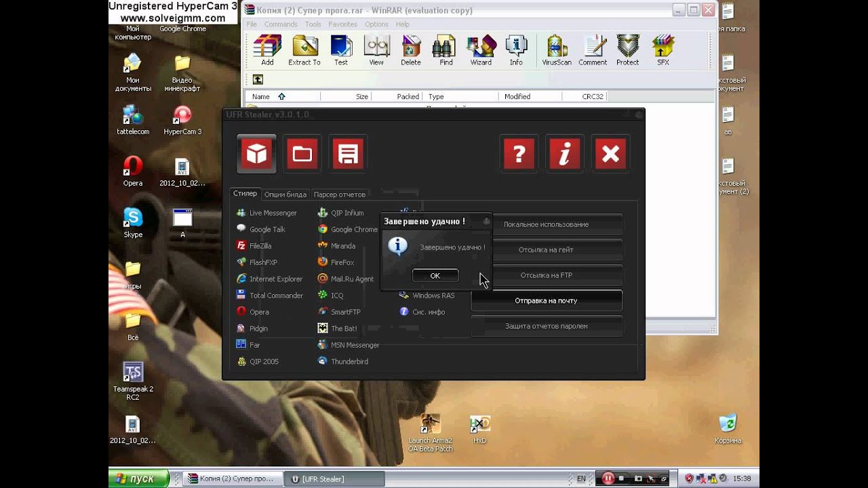Click the EN language indicator in taskbar
This screenshot has width=868, height=488.
point(581,479)
